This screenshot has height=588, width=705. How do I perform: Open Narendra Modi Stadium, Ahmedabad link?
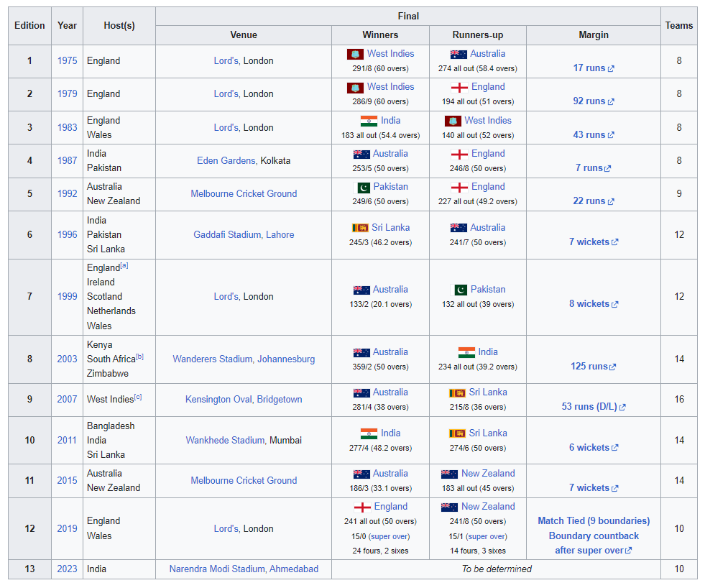244,569
